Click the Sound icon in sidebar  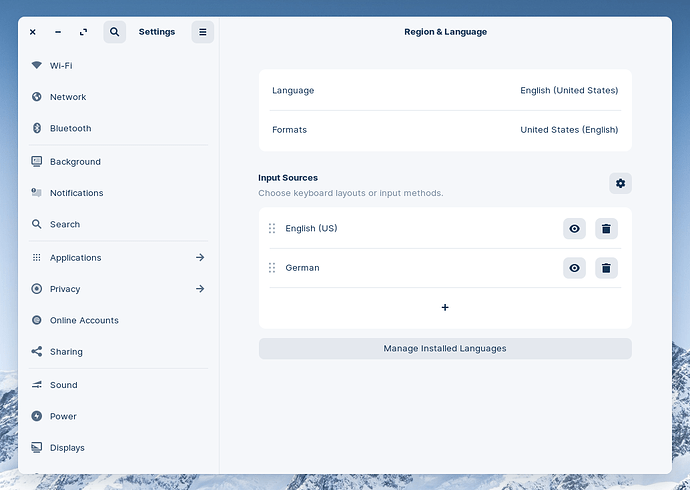pos(37,384)
